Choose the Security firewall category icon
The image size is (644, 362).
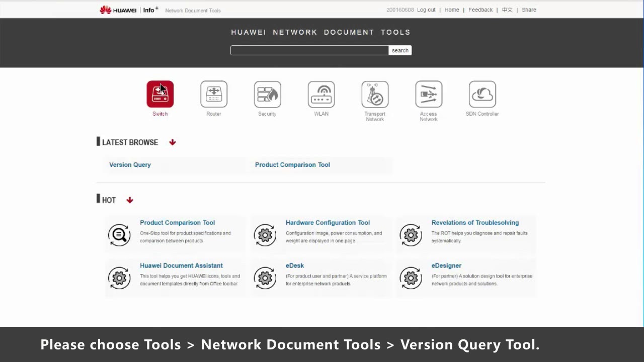point(268,94)
